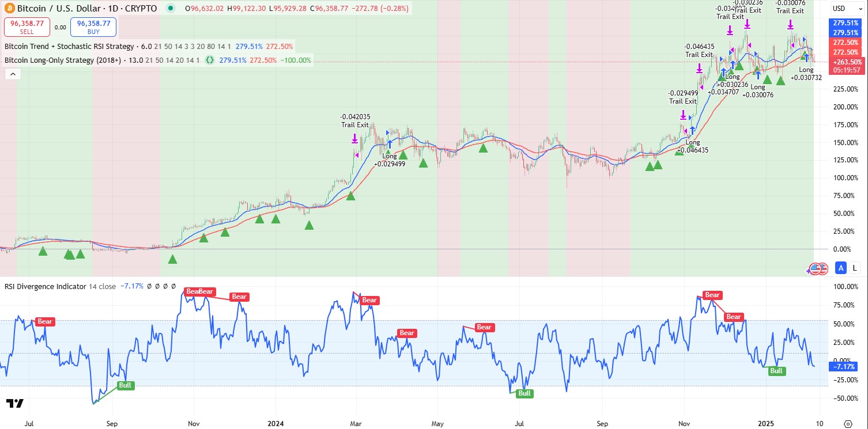The height and width of the screenshot is (429, 868).
Task: Open Pine source via curly braces icon
Action: coord(210,60)
